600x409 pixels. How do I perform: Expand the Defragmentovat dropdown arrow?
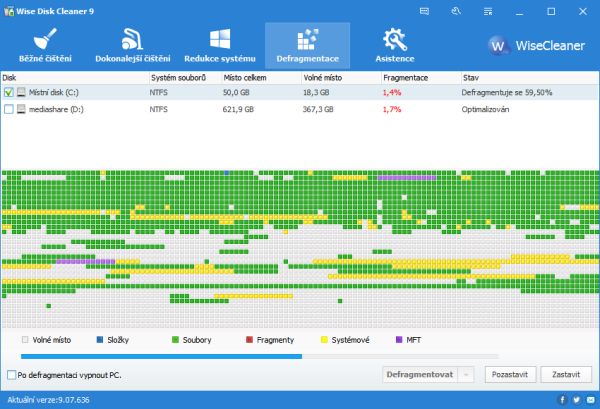[466, 375]
